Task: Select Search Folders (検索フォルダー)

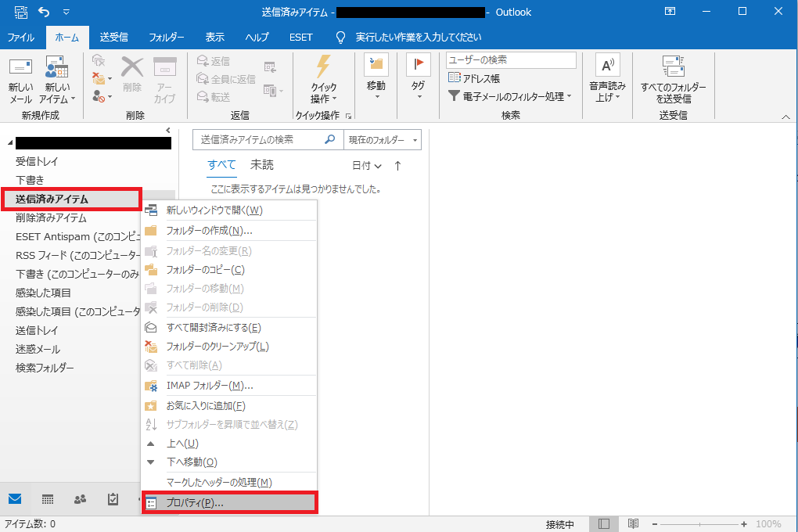Action: [x=45, y=368]
